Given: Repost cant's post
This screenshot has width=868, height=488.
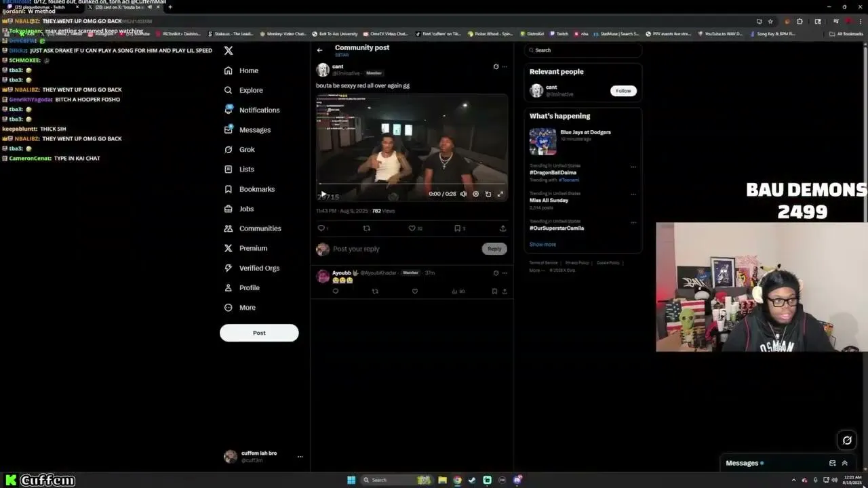Looking at the screenshot, I should coord(367,228).
